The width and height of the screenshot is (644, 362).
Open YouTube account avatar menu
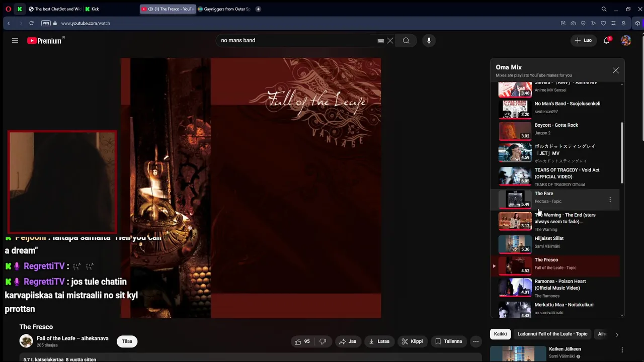point(626,41)
